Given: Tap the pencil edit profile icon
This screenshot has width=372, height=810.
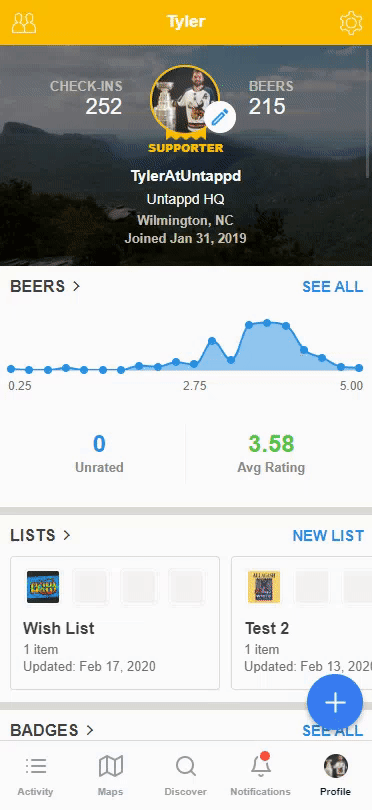Looking at the screenshot, I should pos(220,118).
